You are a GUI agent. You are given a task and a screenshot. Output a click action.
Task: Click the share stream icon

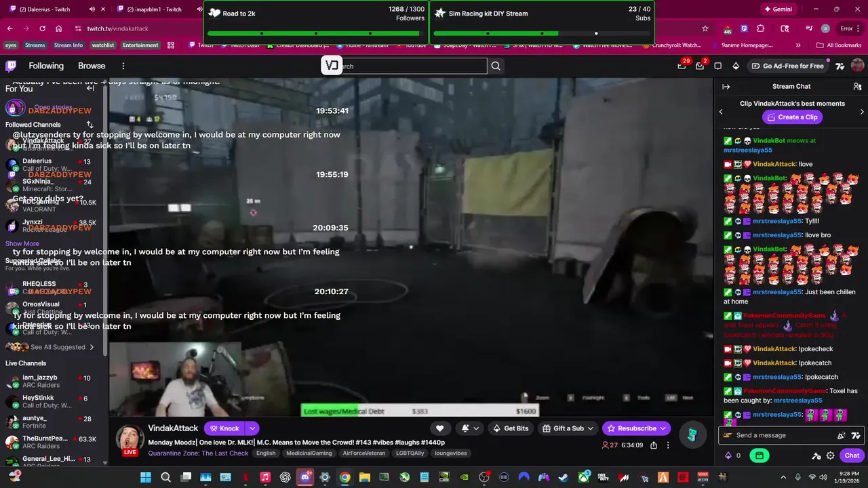(654, 445)
